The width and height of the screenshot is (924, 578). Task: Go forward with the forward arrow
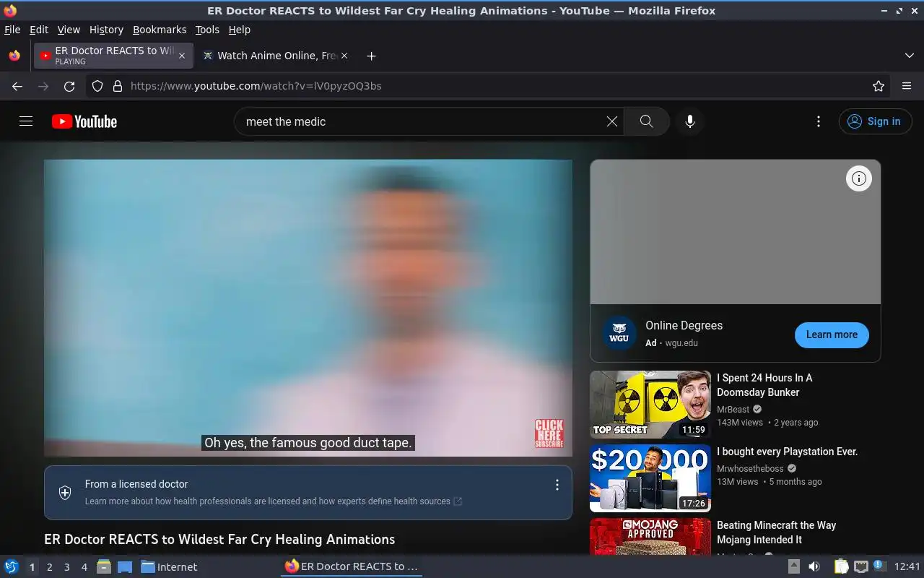(43, 86)
